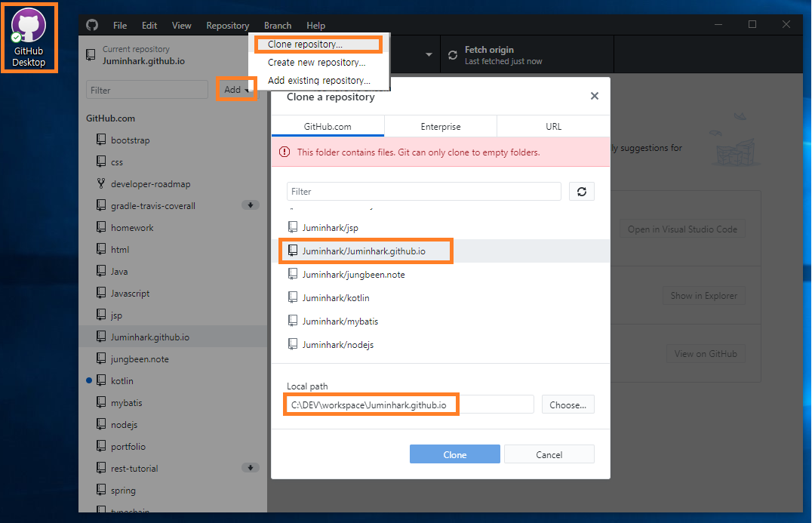
Task: Click the bootstrap repo icon in sidebar
Action: pyautogui.click(x=101, y=140)
